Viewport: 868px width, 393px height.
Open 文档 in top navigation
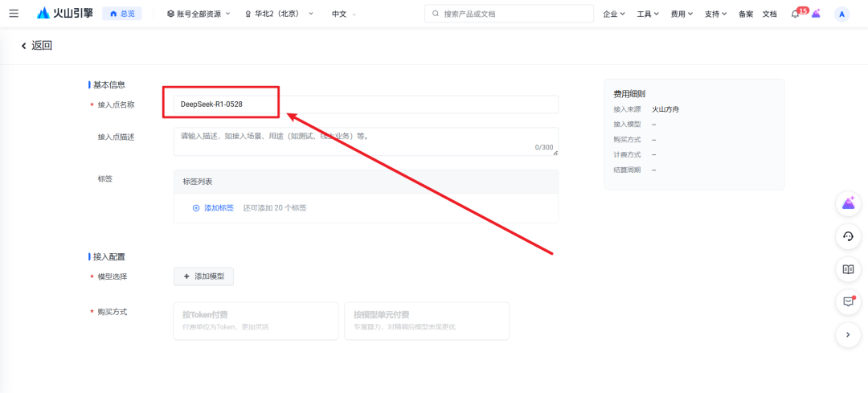tap(769, 14)
